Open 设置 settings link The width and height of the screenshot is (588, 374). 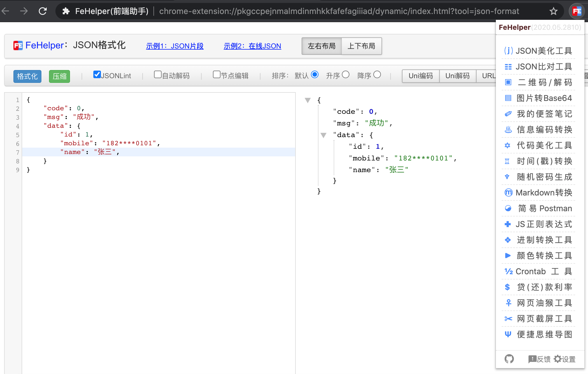(565, 359)
